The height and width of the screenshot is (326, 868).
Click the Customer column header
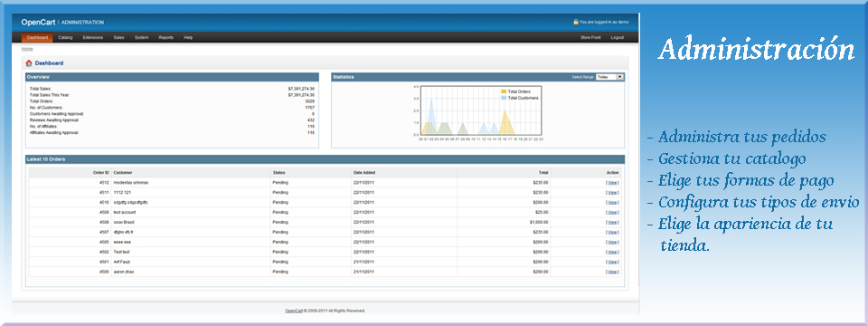click(x=123, y=172)
